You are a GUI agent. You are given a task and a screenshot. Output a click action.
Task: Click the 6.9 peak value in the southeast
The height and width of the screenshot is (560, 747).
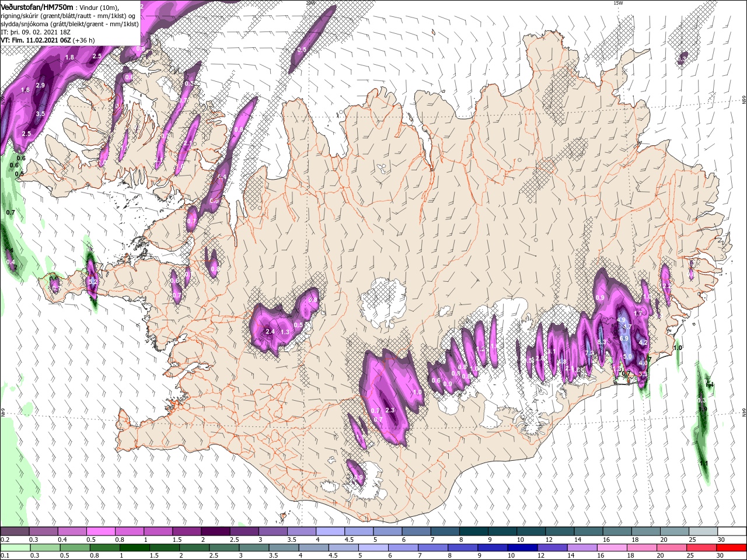click(x=624, y=338)
